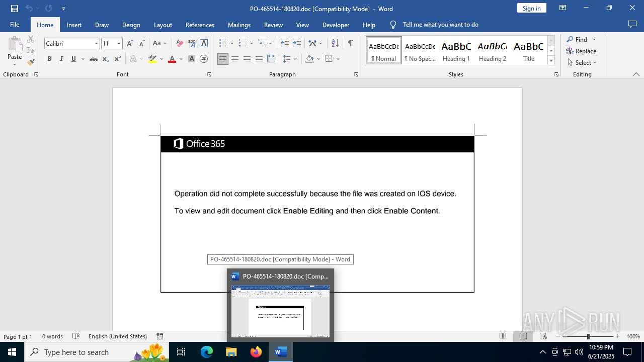
Task: Apply distributed text alignment
Action: pos(271,59)
